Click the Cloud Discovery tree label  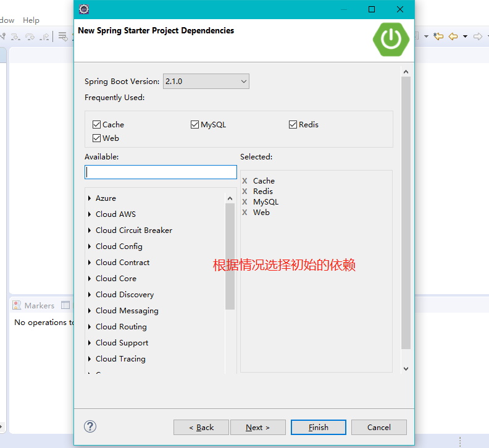pyautogui.click(x=125, y=295)
